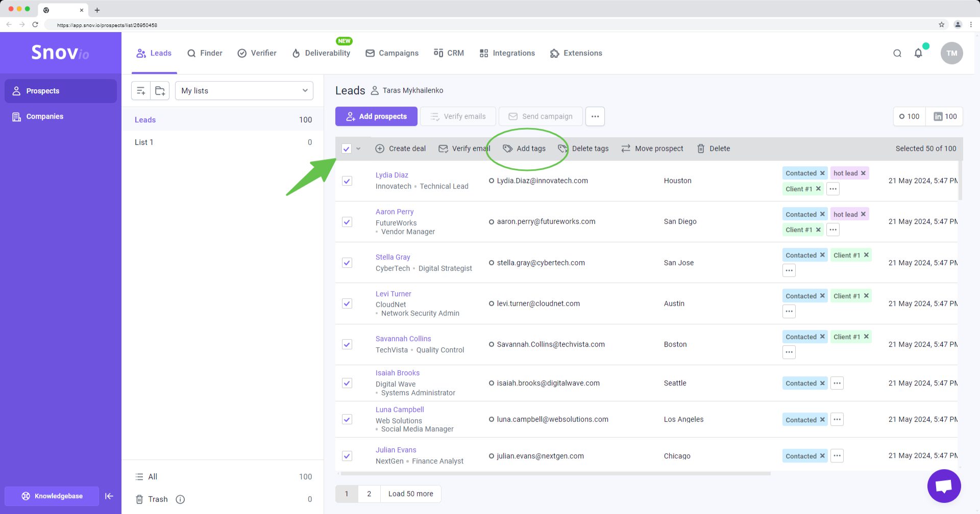Uncheck Lydia Diaz's row checkbox
Viewport: 980px width, 514px height.
point(347,181)
